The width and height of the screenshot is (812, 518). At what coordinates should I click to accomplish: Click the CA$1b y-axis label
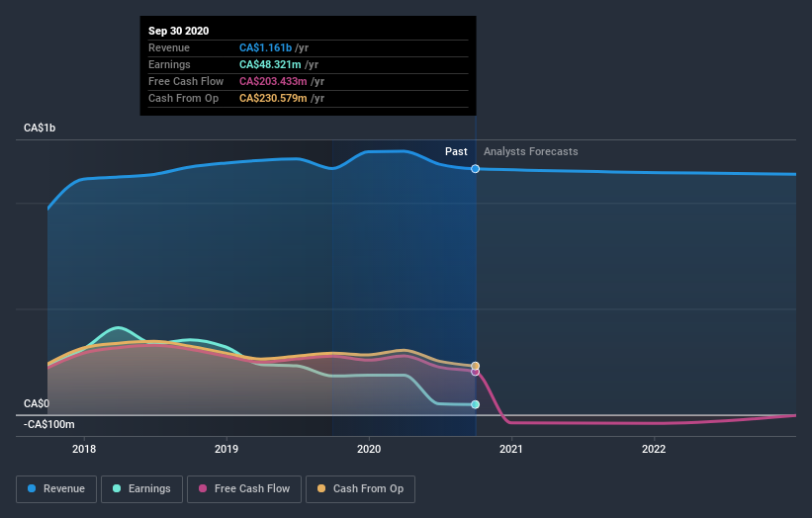[x=40, y=128]
